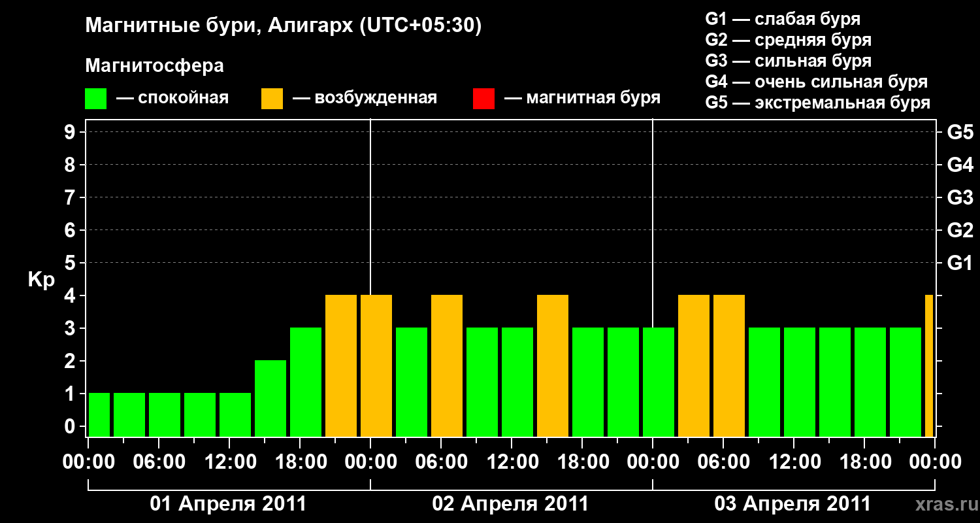Screen dimensions: 980x523
Task: Click the G2 label on right axis
Action: pos(960,230)
